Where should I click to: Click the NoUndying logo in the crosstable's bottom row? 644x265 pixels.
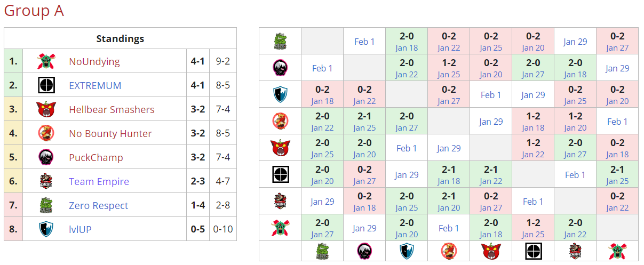[x=617, y=251]
